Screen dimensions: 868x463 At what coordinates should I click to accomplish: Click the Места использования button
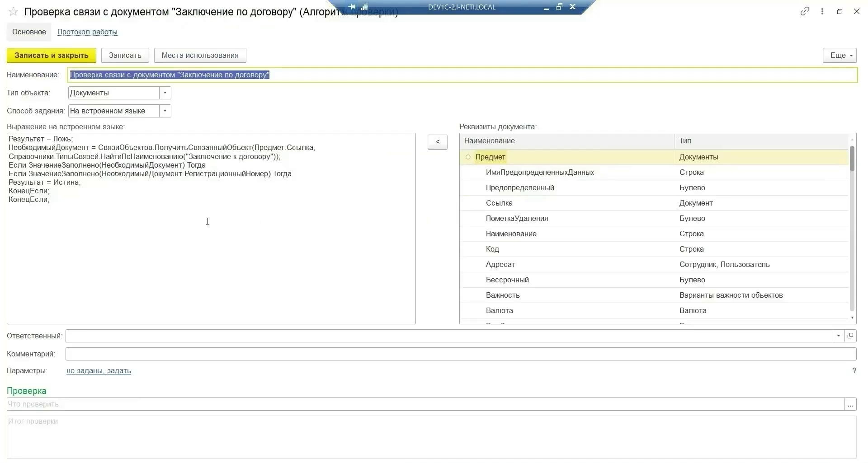tap(200, 56)
